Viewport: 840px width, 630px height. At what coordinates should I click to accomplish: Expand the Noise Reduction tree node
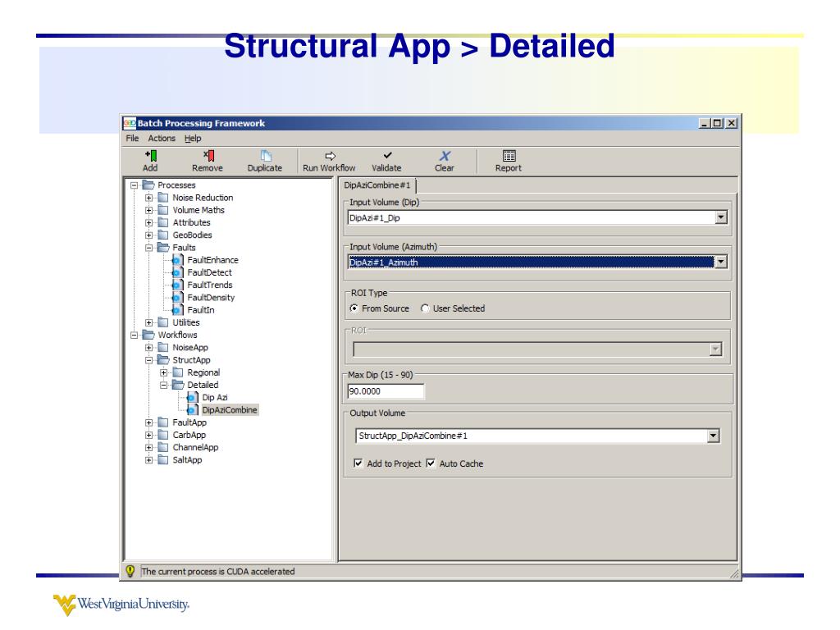149,198
